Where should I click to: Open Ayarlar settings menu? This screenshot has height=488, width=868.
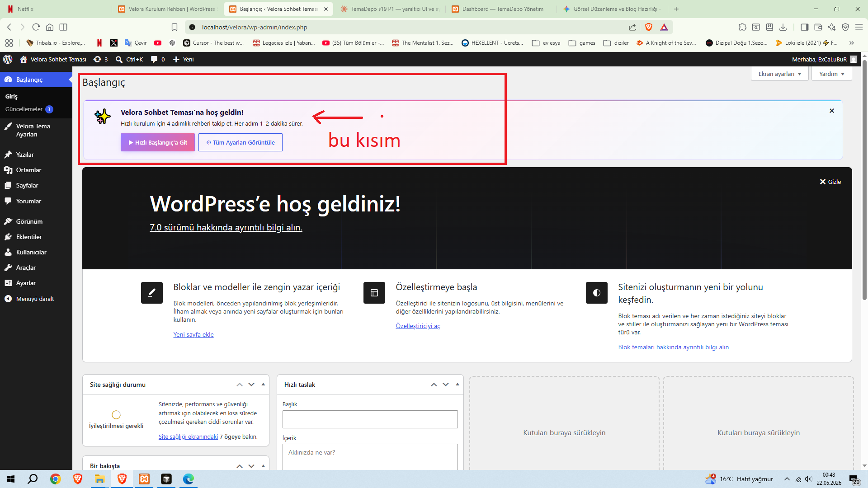click(36, 283)
